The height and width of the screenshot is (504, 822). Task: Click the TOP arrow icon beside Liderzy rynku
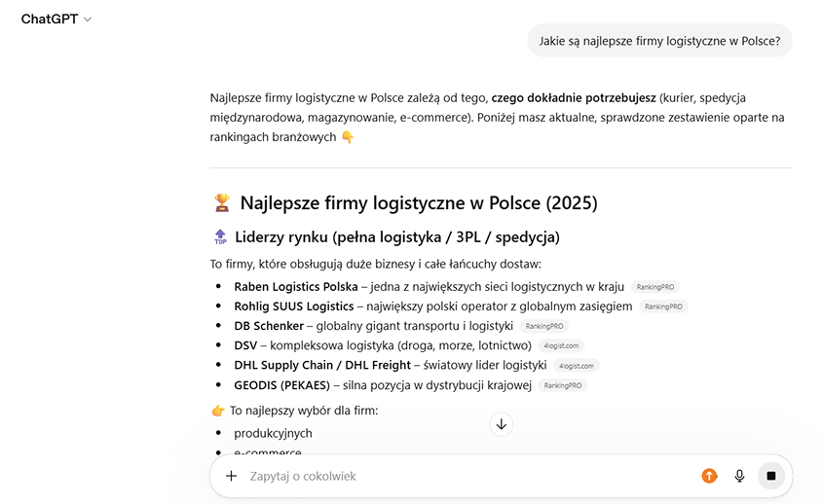tap(220, 236)
